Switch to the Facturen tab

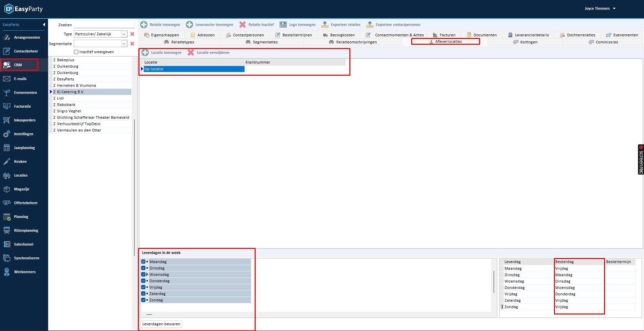coord(447,35)
